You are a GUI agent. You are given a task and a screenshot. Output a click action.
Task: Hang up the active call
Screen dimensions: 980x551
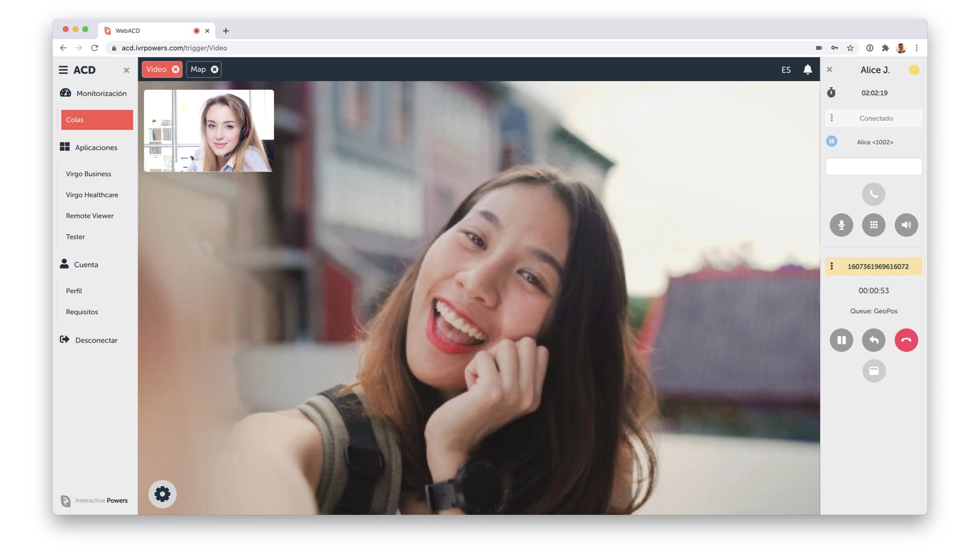906,340
